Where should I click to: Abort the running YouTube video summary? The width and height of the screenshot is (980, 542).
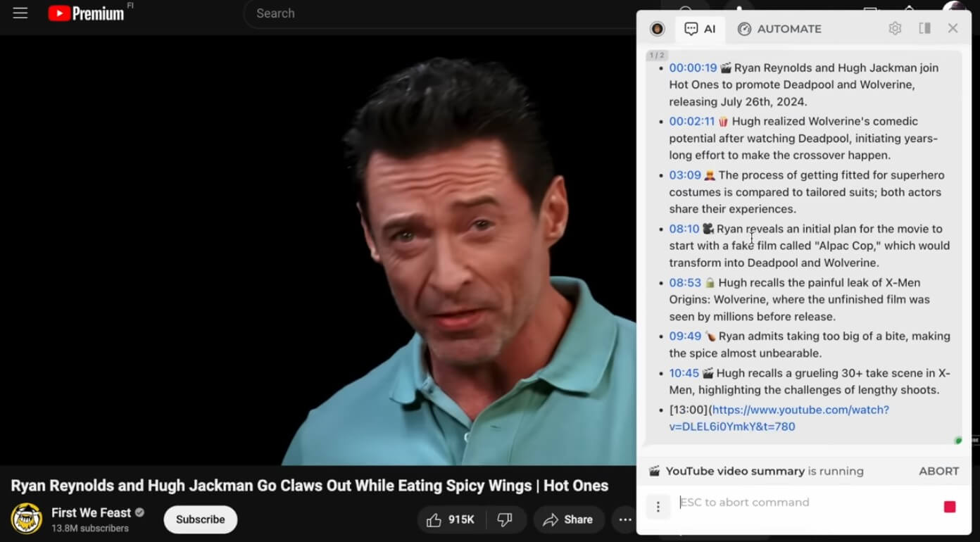[x=938, y=471]
